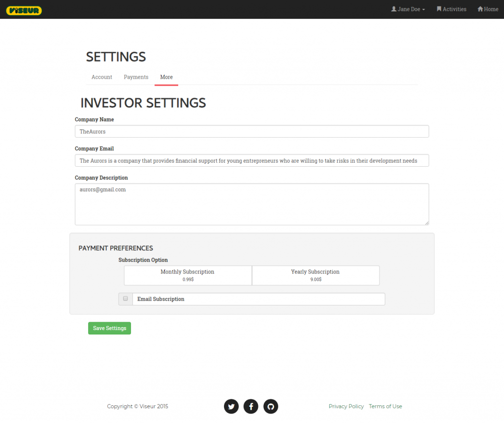Select the Yearly Subscription option

[315, 275]
